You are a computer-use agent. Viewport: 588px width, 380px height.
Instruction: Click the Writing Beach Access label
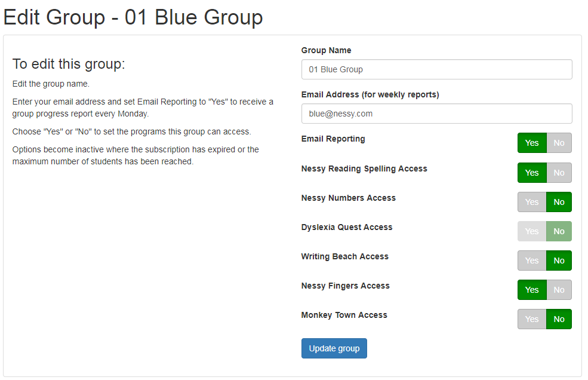pos(345,256)
